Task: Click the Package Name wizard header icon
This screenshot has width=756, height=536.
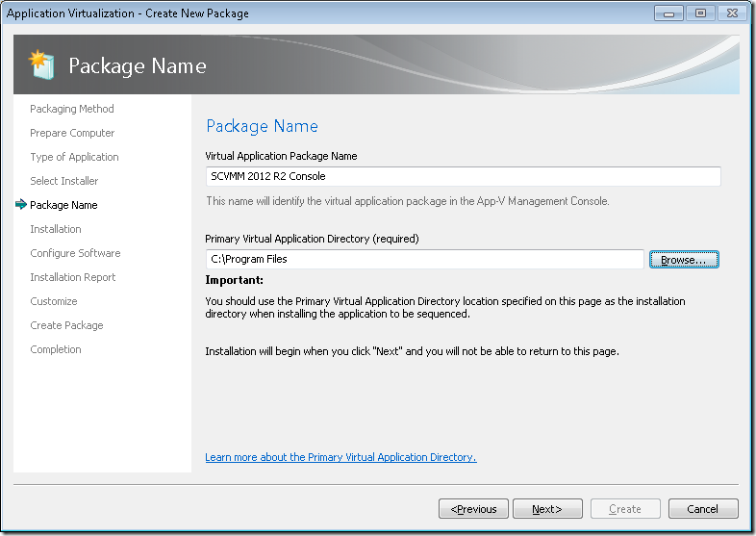Action: (x=41, y=65)
